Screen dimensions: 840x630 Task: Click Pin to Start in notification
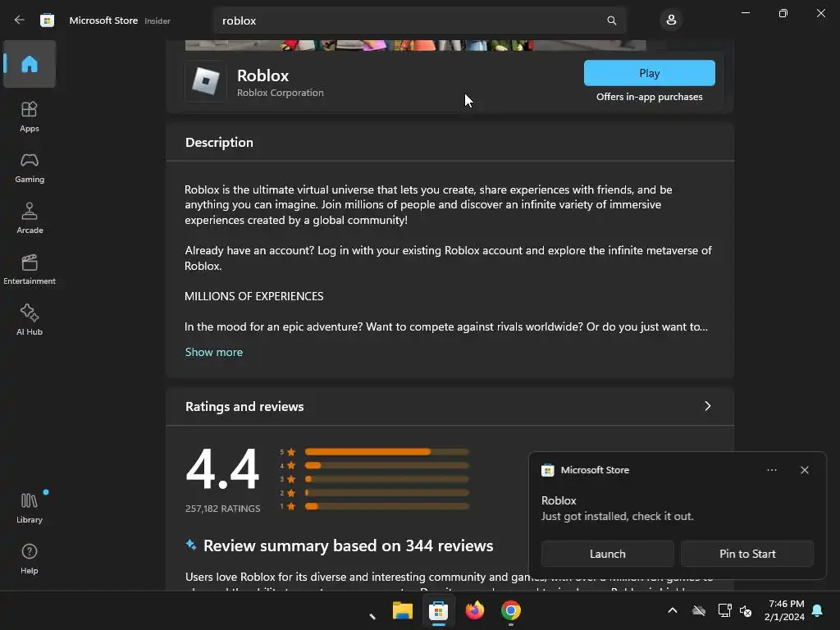pos(747,554)
